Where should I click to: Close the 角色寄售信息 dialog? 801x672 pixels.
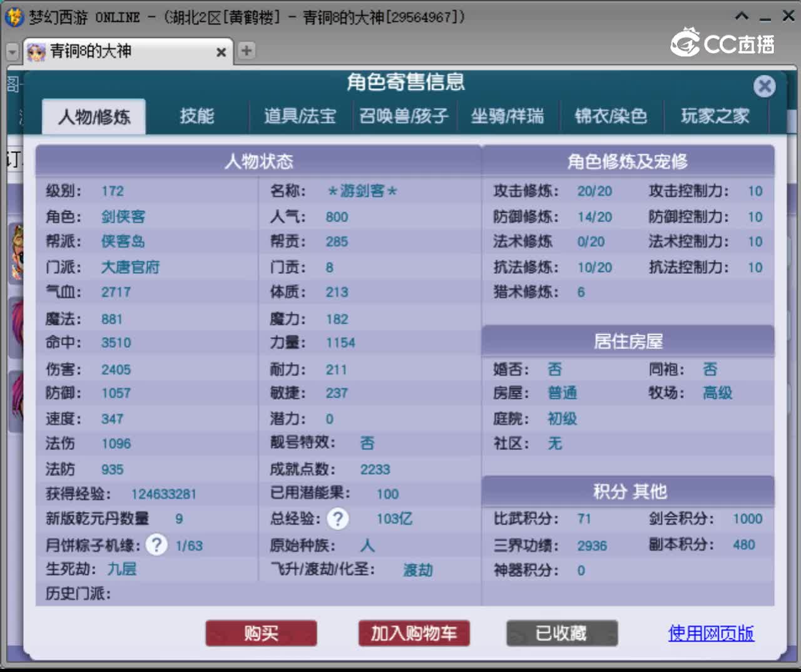pos(764,86)
